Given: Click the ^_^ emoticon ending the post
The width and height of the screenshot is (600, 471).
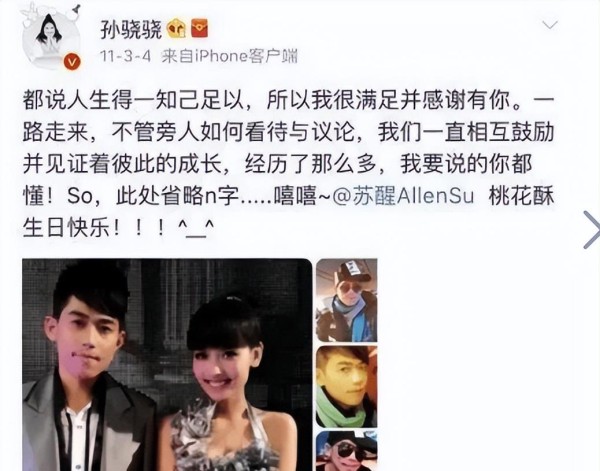Looking at the screenshot, I should [x=196, y=229].
